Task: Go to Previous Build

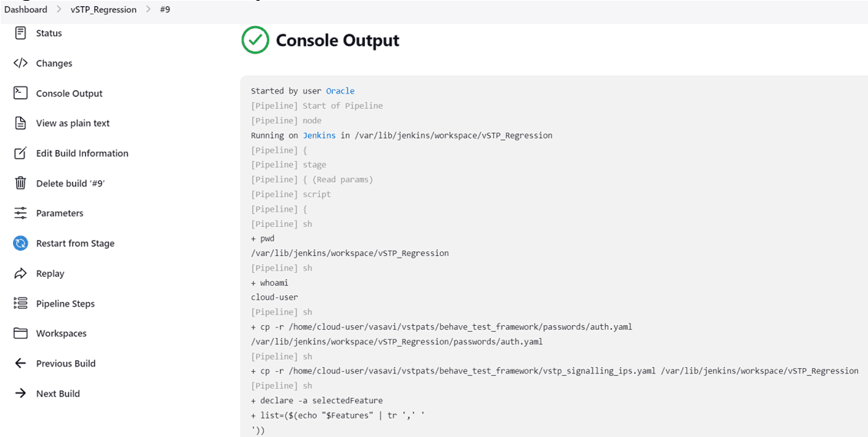Action: (66, 363)
